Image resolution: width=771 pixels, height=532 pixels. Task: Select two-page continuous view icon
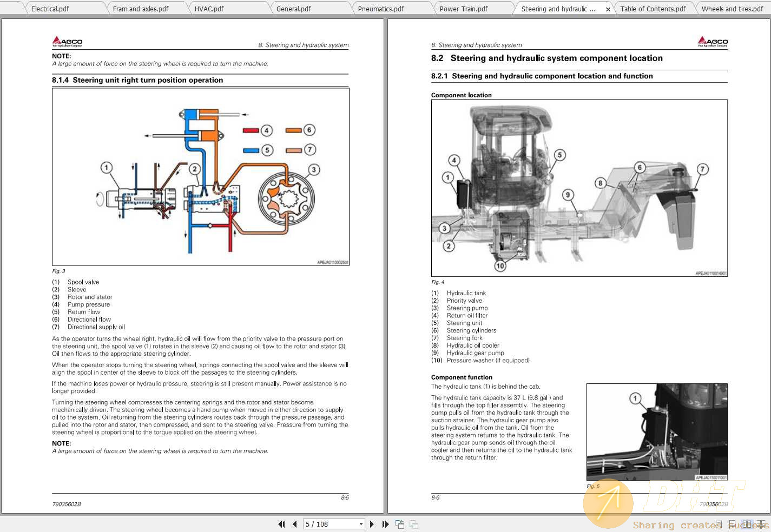coord(761,524)
